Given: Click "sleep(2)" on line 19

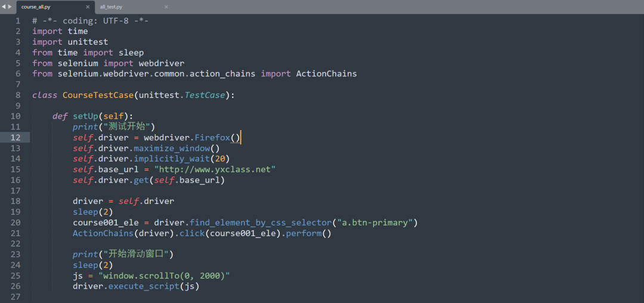Looking at the screenshot, I should point(93,212).
